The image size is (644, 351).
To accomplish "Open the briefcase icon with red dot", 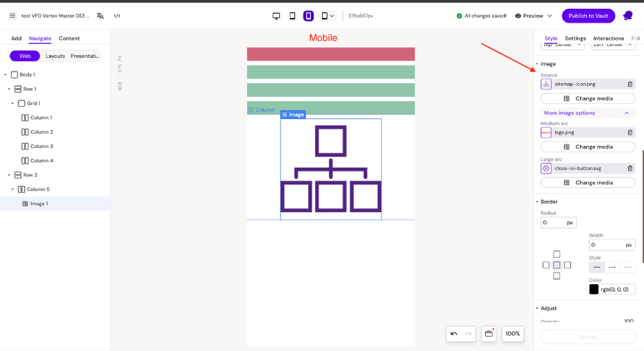I will pyautogui.click(x=489, y=334).
